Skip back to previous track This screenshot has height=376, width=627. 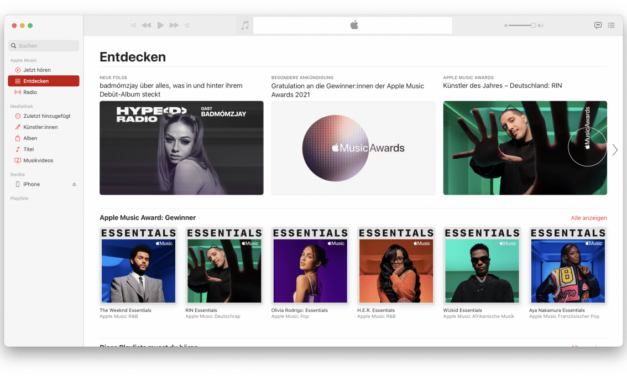(146, 25)
